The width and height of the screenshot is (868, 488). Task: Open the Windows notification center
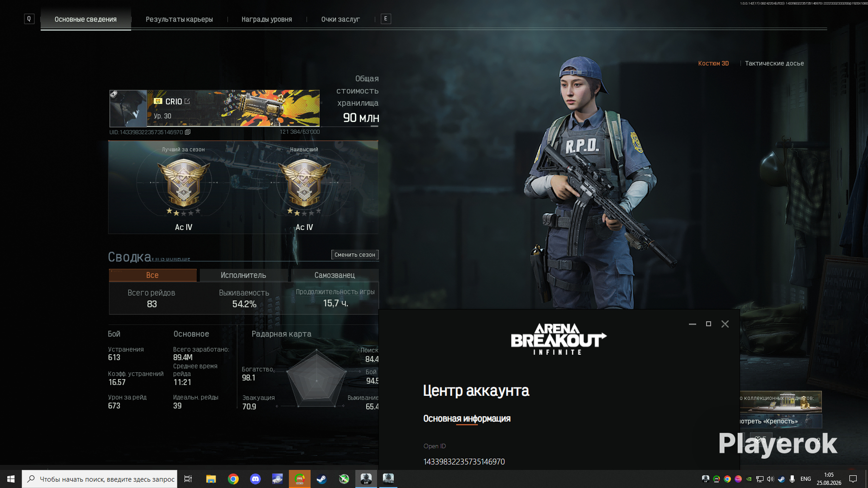[853, 479]
